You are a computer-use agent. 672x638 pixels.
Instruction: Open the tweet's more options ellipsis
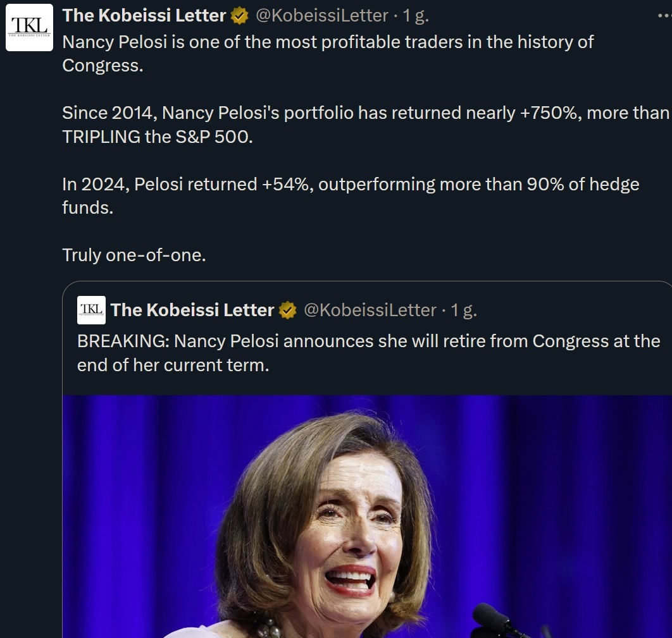coord(664,16)
